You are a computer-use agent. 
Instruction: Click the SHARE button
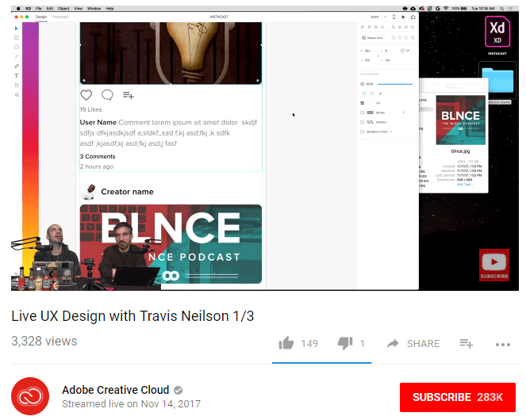point(413,344)
